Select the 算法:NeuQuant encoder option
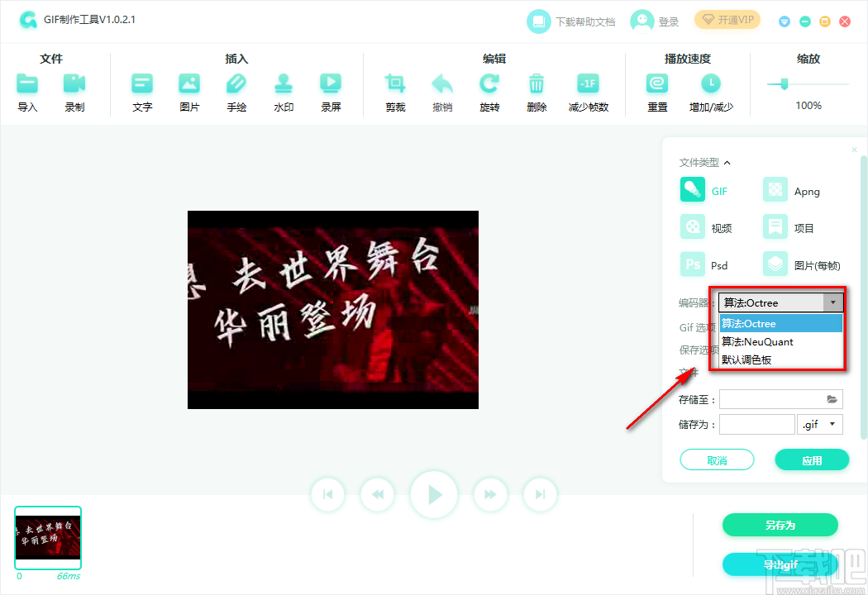This screenshot has width=868, height=595. click(x=758, y=341)
